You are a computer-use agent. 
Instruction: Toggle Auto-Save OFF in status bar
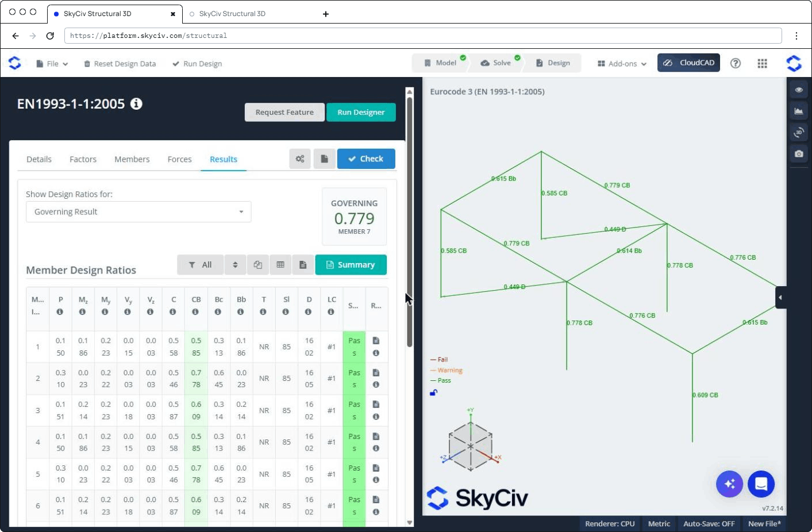click(709, 523)
